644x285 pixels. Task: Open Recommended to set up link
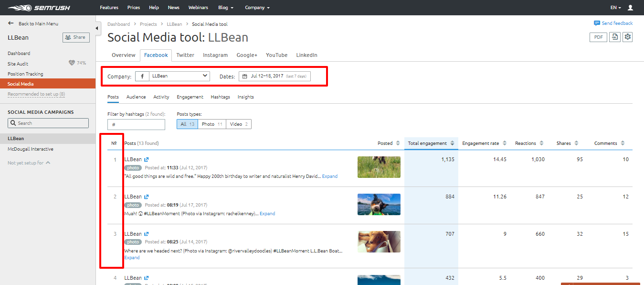pyautogui.click(x=36, y=94)
